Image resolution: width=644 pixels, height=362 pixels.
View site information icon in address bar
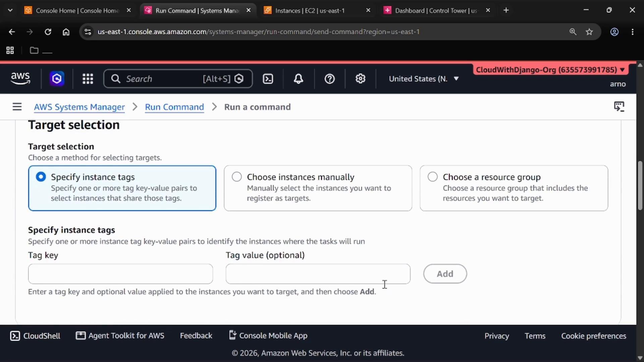88,32
